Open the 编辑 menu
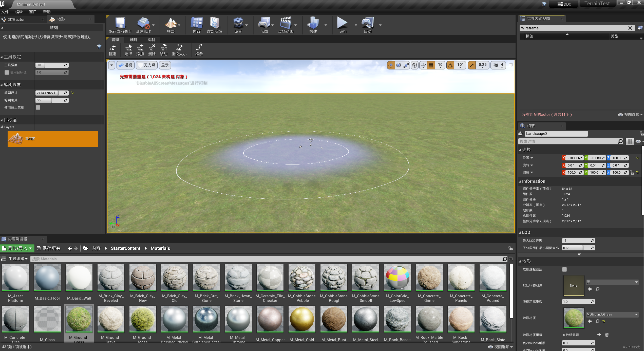 click(x=19, y=12)
